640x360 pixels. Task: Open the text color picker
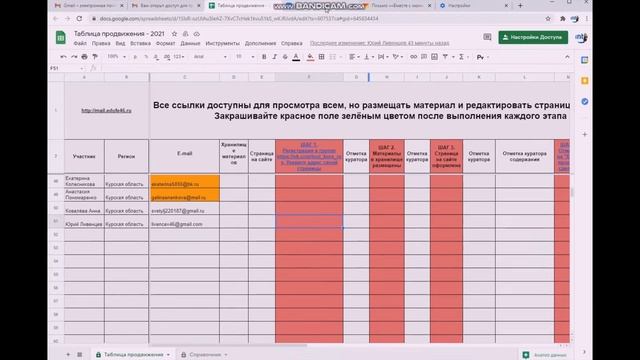point(296,57)
